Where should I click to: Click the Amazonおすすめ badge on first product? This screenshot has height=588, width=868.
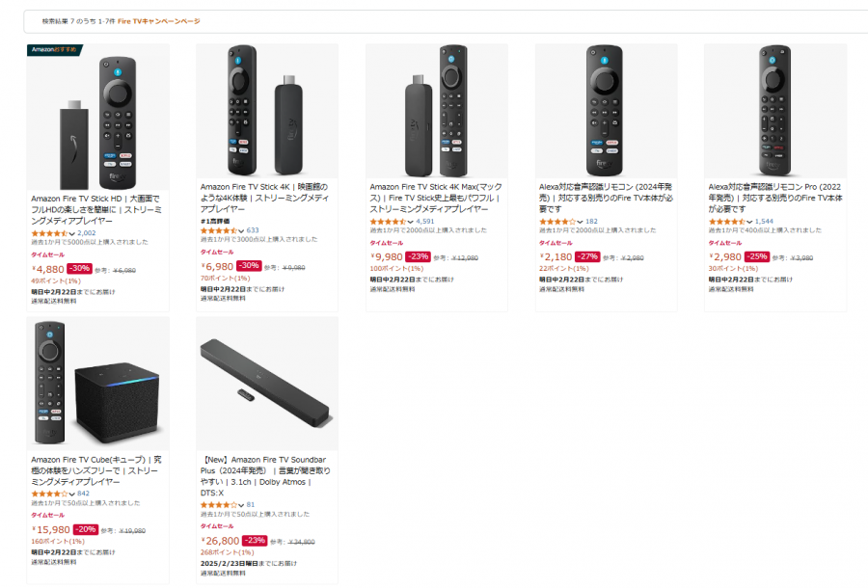(54, 49)
